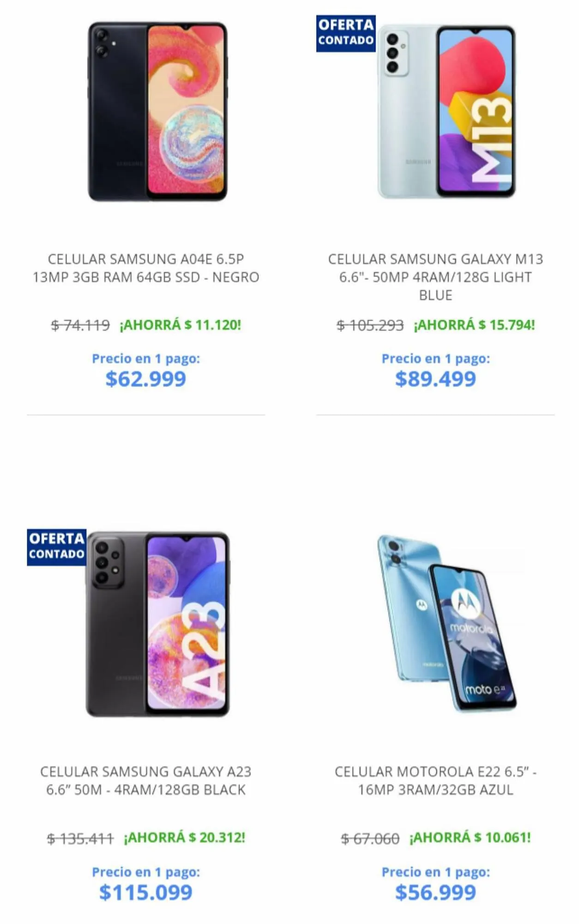The image size is (579, 924).
Task: Select the $62.999 one-payment price
Action: 146,379
